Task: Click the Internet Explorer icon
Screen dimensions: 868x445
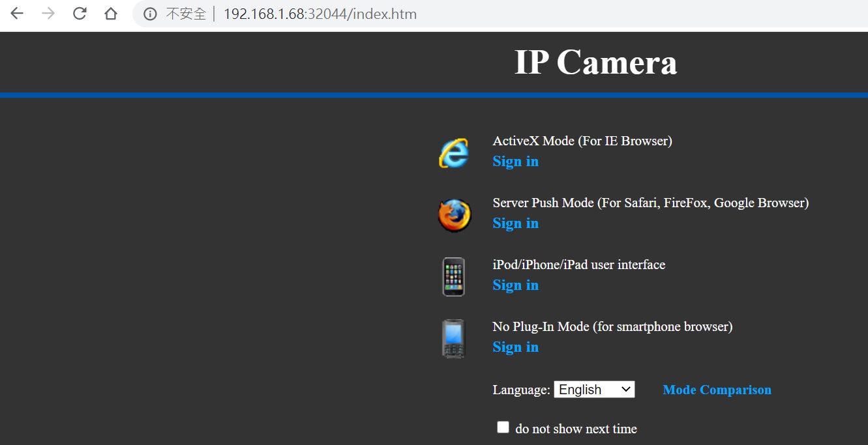Action: pos(454,153)
